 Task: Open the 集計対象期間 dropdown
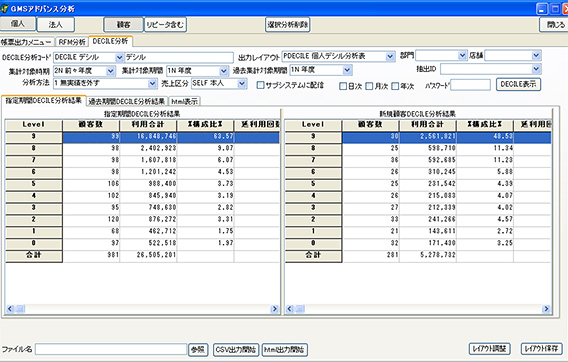[x=224, y=71]
